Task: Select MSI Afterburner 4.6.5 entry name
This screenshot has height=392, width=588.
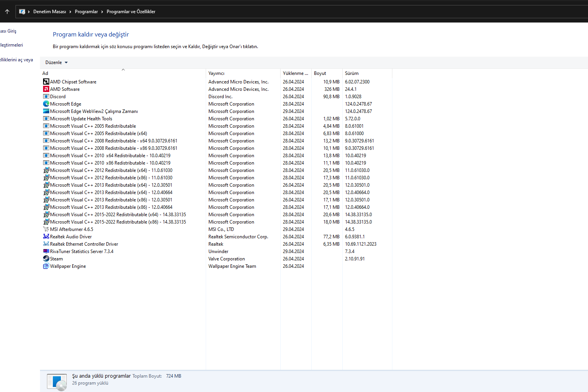Action: (x=71, y=229)
